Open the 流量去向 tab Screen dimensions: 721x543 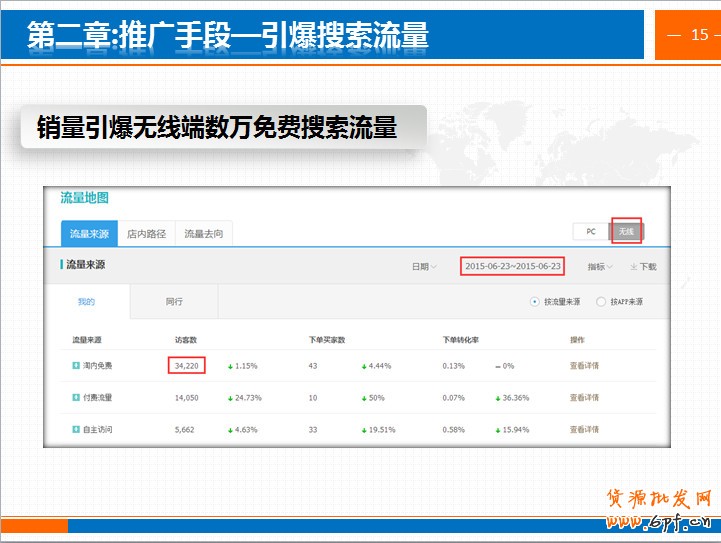pyautogui.click(x=205, y=234)
